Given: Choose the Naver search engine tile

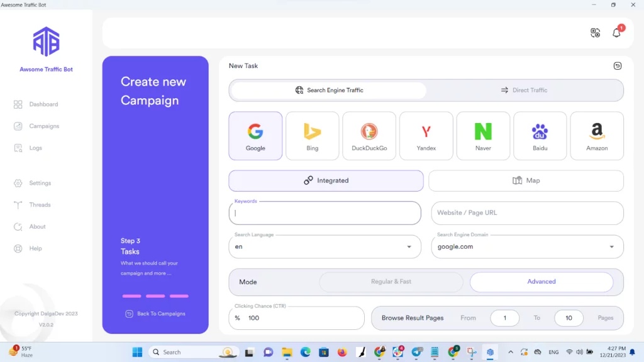Looking at the screenshot, I should tap(483, 136).
